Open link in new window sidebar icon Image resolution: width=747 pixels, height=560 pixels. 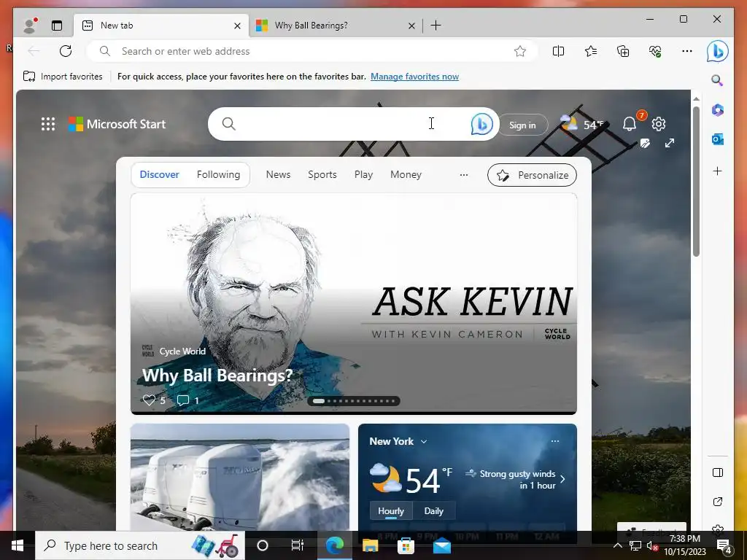pyautogui.click(x=718, y=502)
